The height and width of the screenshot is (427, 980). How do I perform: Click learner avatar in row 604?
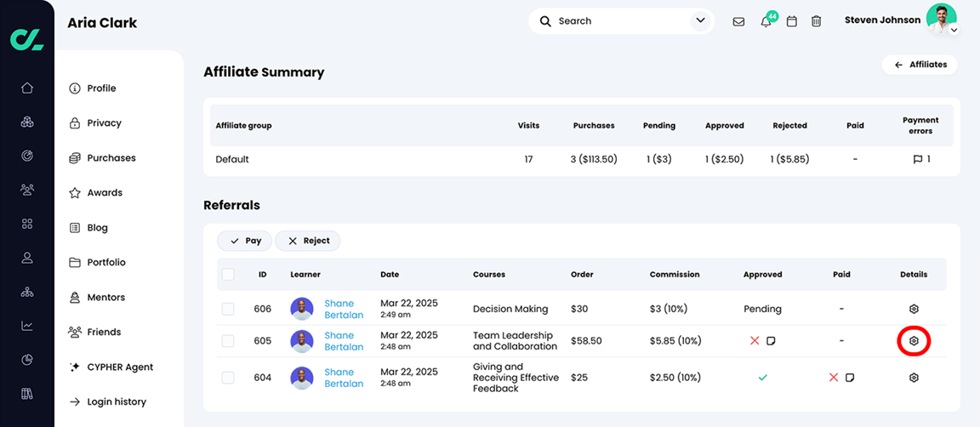point(302,378)
